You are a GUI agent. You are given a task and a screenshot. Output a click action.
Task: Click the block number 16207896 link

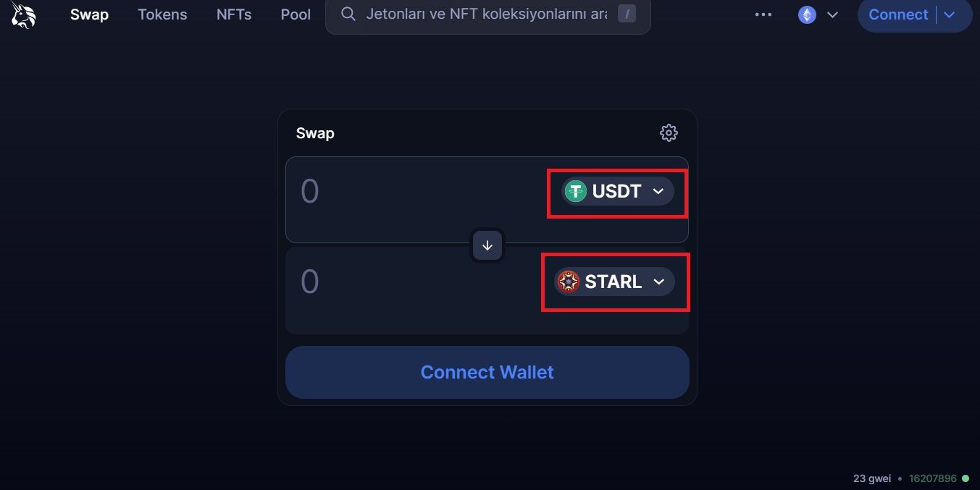click(933, 478)
